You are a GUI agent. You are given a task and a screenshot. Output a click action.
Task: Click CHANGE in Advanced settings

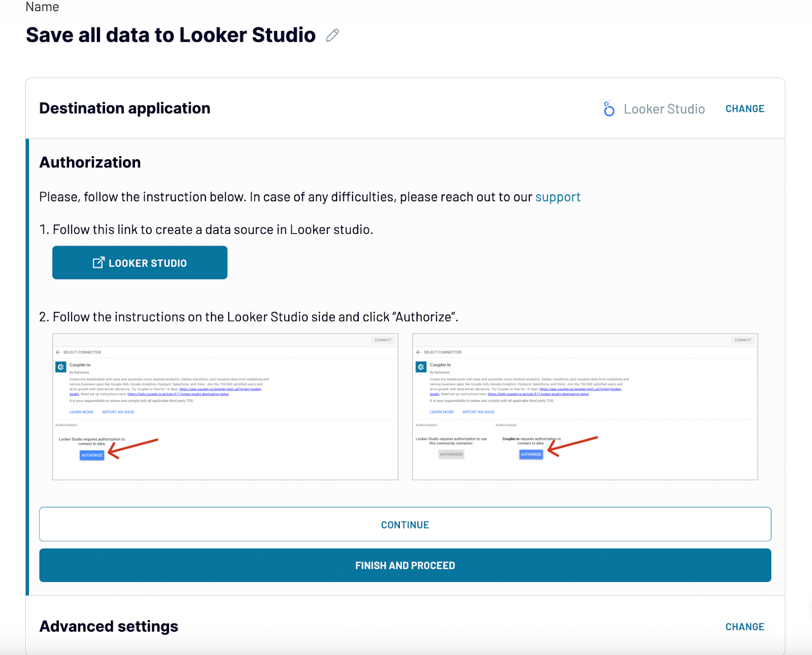(x=745, y=627)
